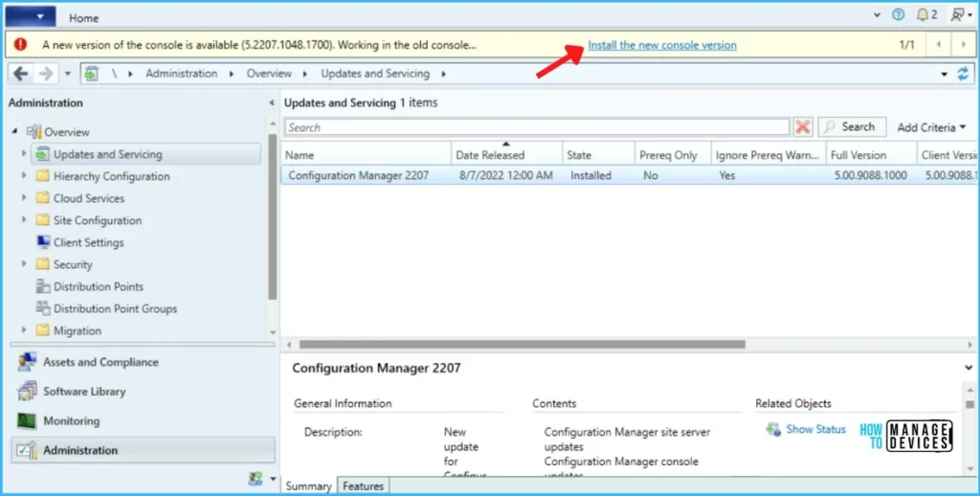
Task: Switch to the Summary tab
Action: [309, 486]
